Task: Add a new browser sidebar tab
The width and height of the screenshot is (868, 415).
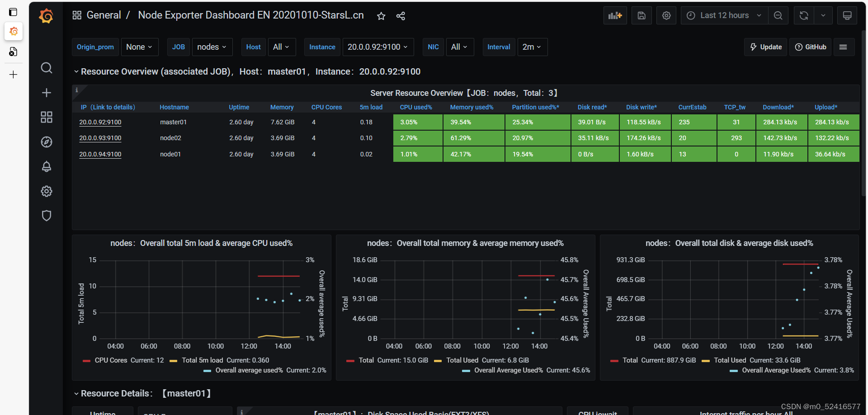Action: tap(14, 75)
